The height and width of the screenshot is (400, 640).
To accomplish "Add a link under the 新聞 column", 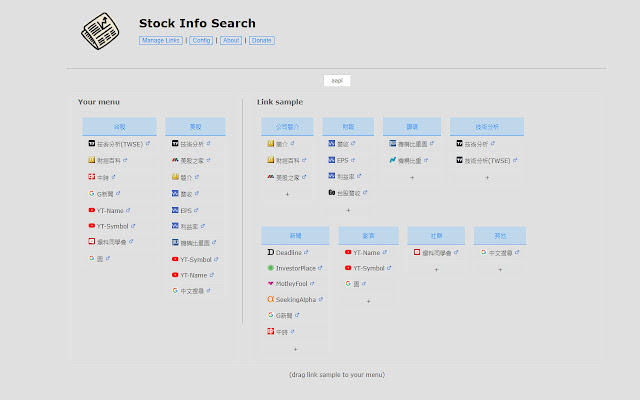I will click(296, 349).
